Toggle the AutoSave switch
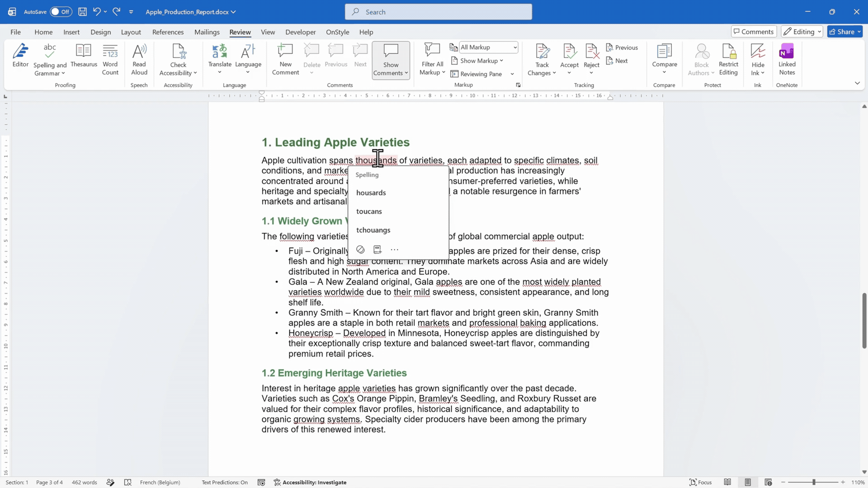Screen dimensions: 868x488 (61, 12)
